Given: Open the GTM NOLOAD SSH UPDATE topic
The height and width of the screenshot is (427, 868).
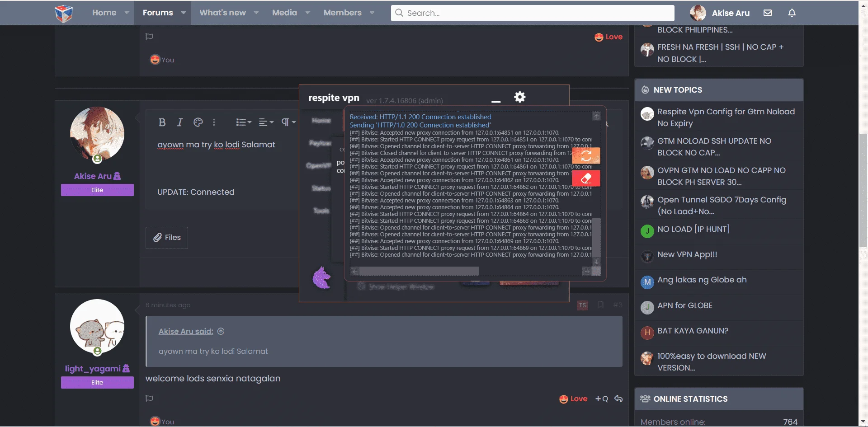Looking at the screenshot, I should tap(714, 147).
